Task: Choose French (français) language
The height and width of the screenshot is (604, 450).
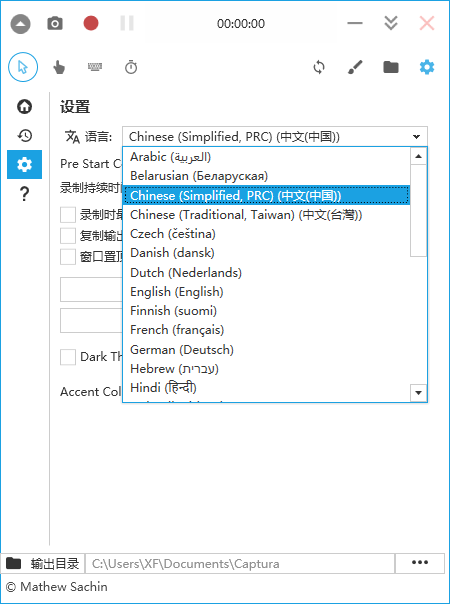Action: (266, 330)
